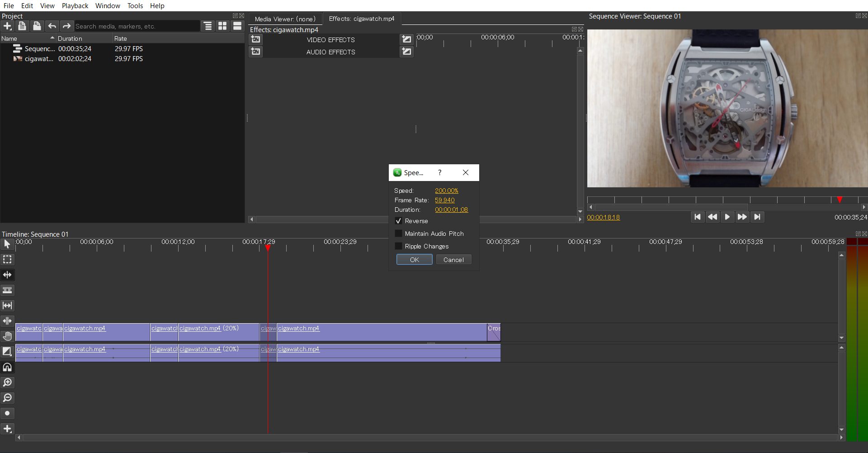868x453 pixels.
Task: Select Sequence item in Project list
Action: 122,48
